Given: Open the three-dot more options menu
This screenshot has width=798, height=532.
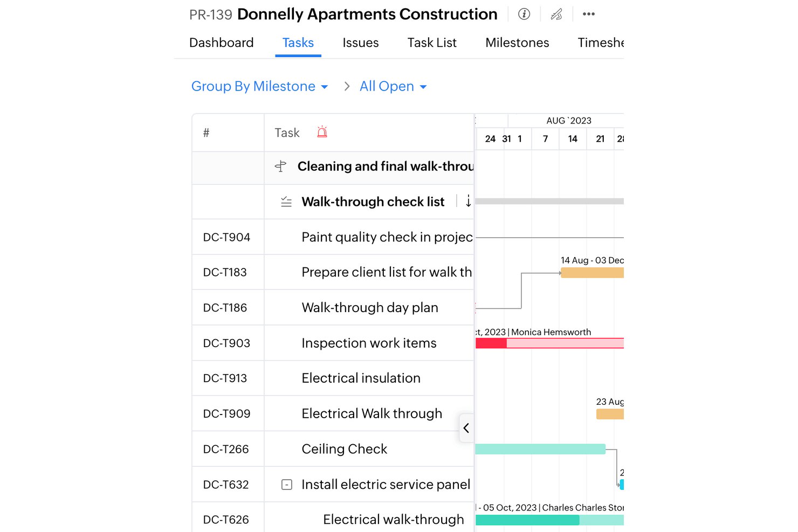Looking at the screenshot, I should click(x=589, y=14).
